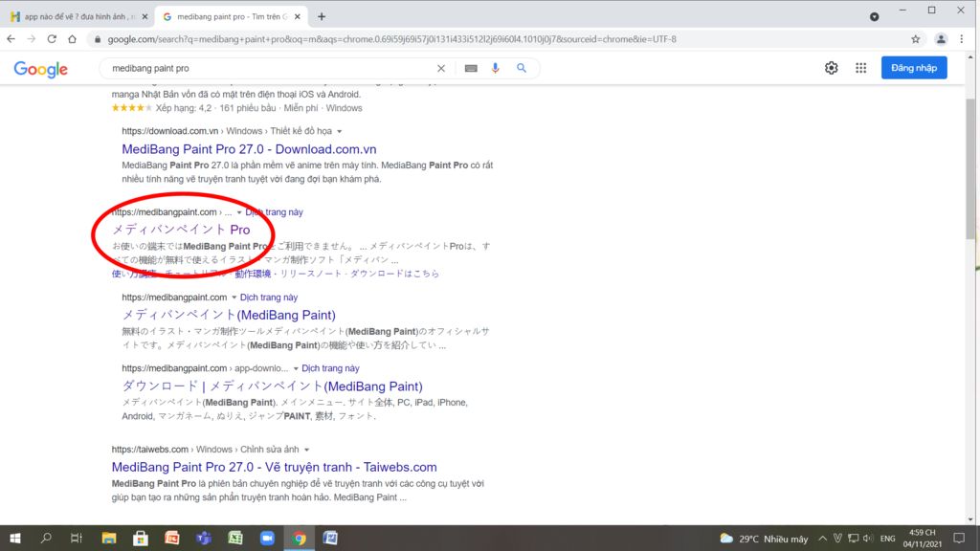Click the scrollbar down arrow

[970, 519]
